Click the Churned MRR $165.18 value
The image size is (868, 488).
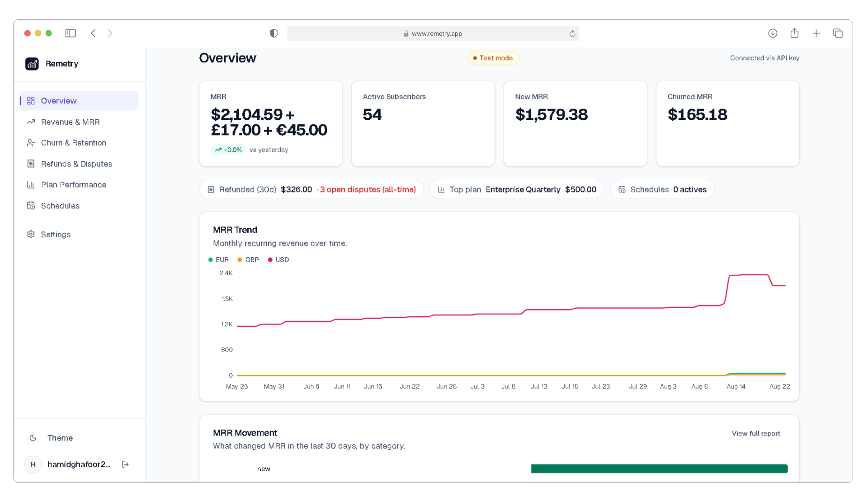coord(697,115)
